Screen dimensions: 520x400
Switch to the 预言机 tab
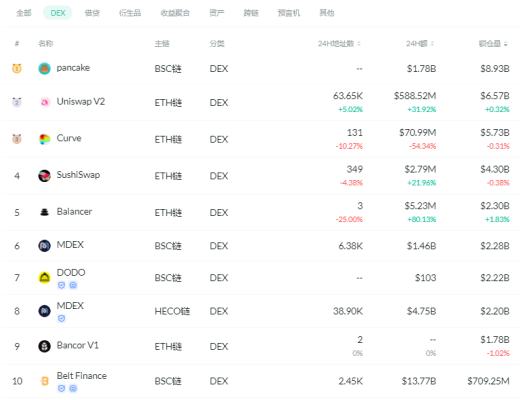tap(289, 13)
